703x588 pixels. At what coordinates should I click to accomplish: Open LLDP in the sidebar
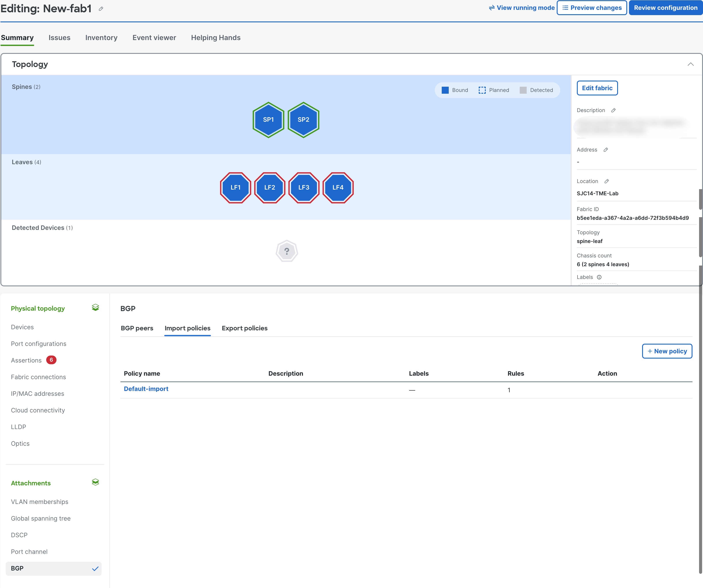point(18,427)
